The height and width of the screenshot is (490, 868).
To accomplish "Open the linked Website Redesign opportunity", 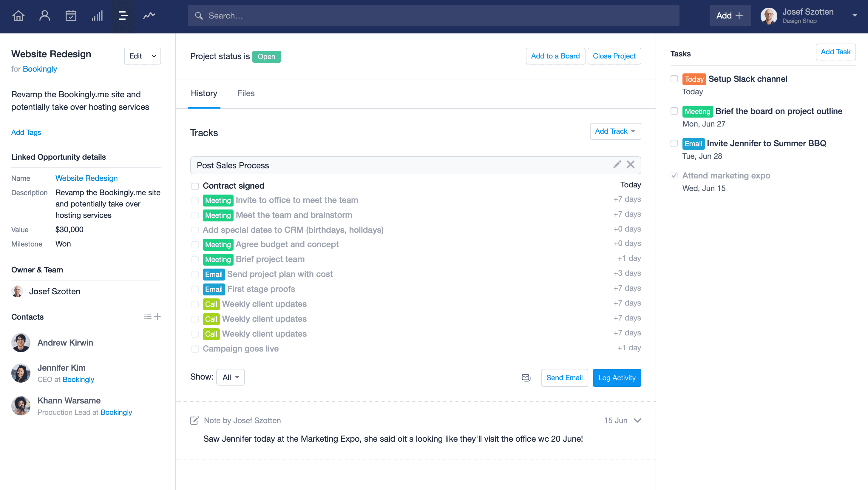I will (x=87, y=178).
